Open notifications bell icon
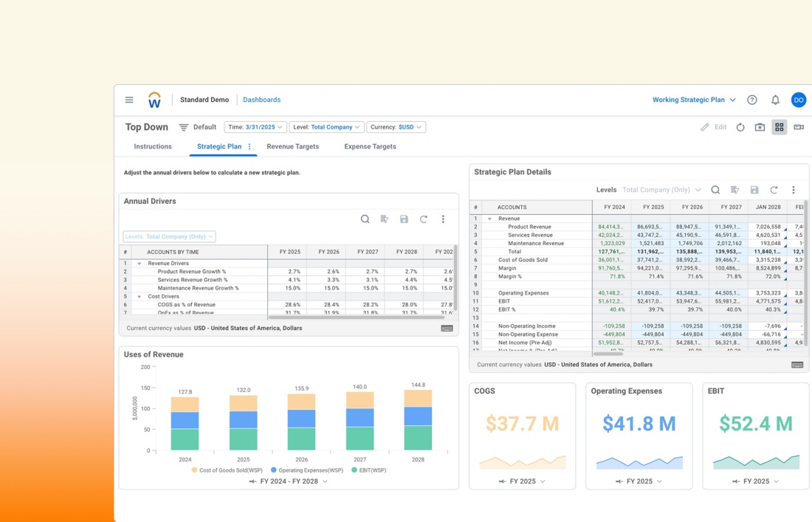Viewport: 812px width, 522px height. 775,100
